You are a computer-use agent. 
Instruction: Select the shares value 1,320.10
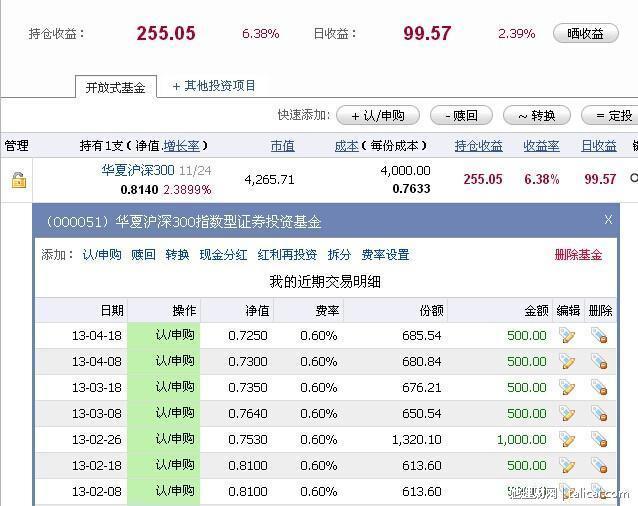click(x=417, y=440)
